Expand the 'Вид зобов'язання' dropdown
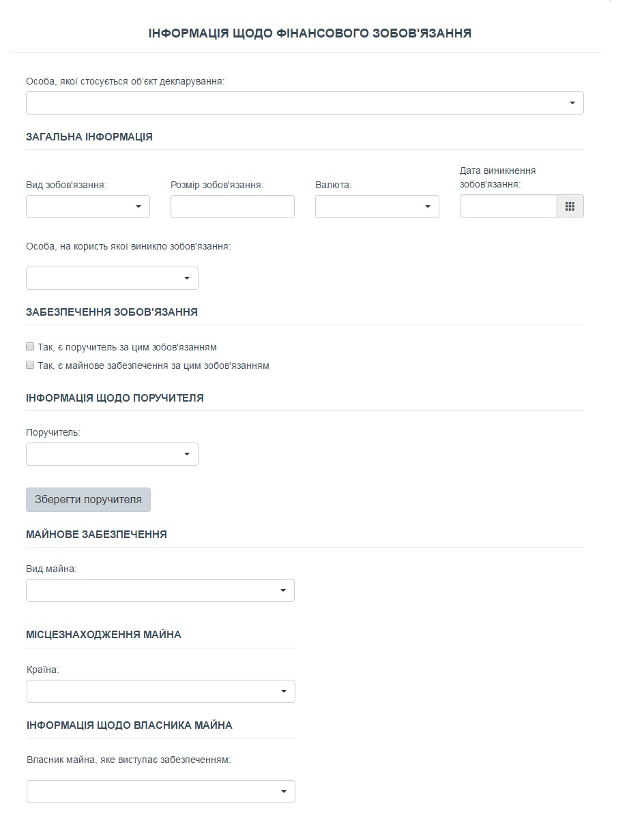The width and height of the screenshot is (644, 840). (x=88, y=207)
